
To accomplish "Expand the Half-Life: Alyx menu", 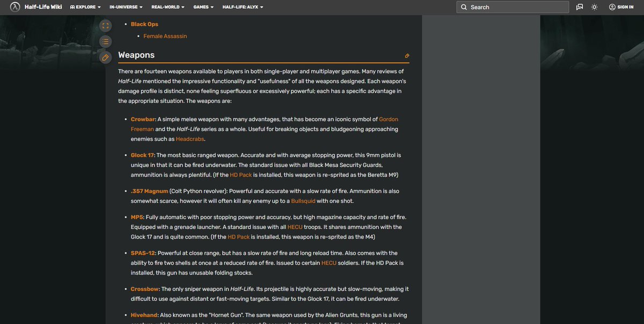I will click(x=243, y=7).
